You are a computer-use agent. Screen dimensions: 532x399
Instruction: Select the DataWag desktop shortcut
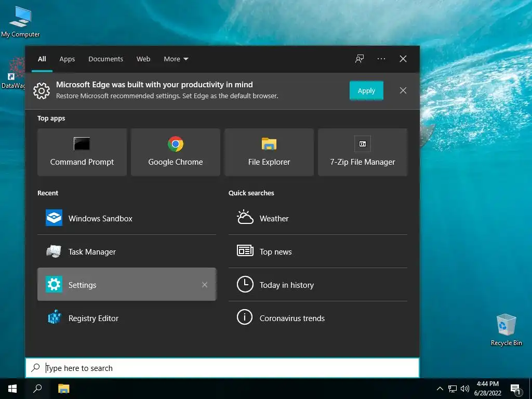pyautogui.click(x=13, y=73)
